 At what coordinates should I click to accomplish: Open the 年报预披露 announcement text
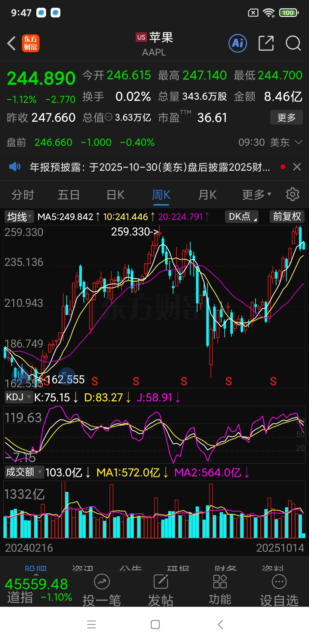[150, 167]
